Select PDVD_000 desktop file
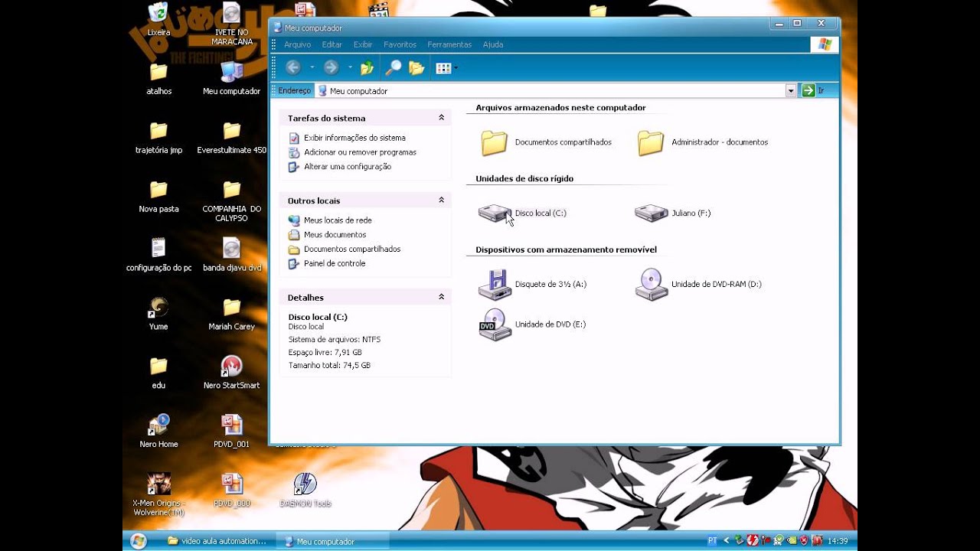This screenshot has width=980, height=551. point(231,491)
